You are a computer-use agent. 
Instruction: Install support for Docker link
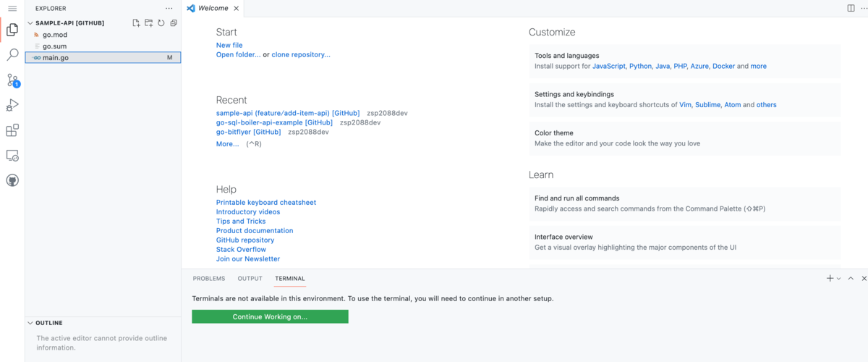[x=723, y=66]
